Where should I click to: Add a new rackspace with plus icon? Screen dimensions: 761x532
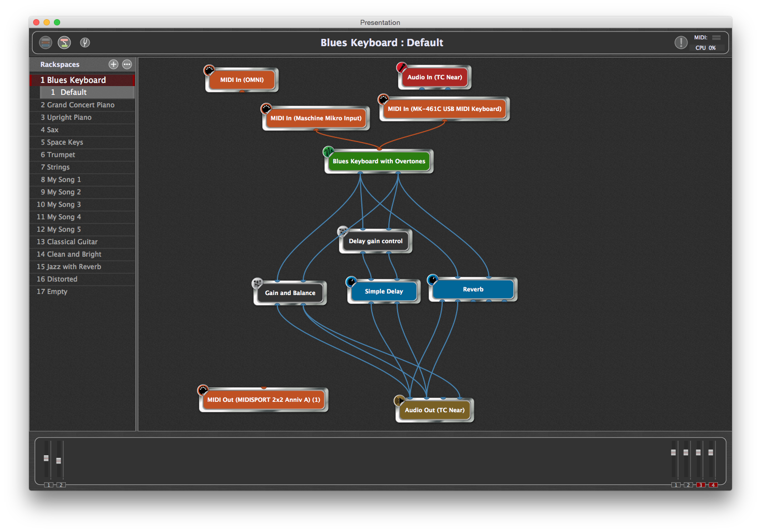[x=114, y=64]
